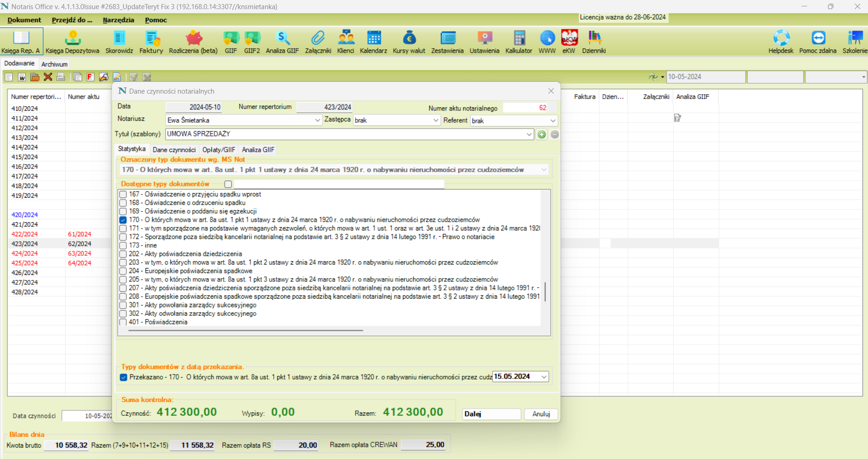Image resolution: width=868 pixels, height=459 pixels.
Task: Click the Word document toolbar icon
Action: pos(22,77)
